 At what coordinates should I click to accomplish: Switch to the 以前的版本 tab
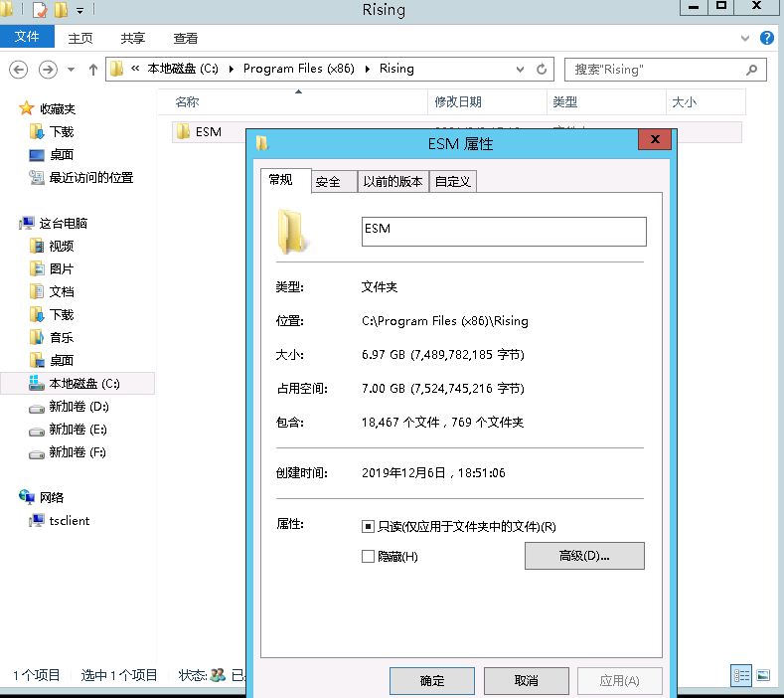[393, 181]
